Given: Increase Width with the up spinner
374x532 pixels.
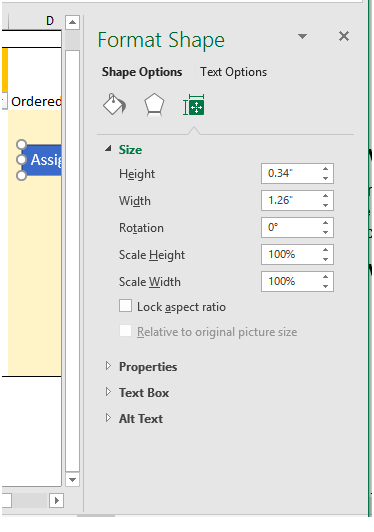Looking at the screenshot, I should pyautogui.click(x=325, y=196).
